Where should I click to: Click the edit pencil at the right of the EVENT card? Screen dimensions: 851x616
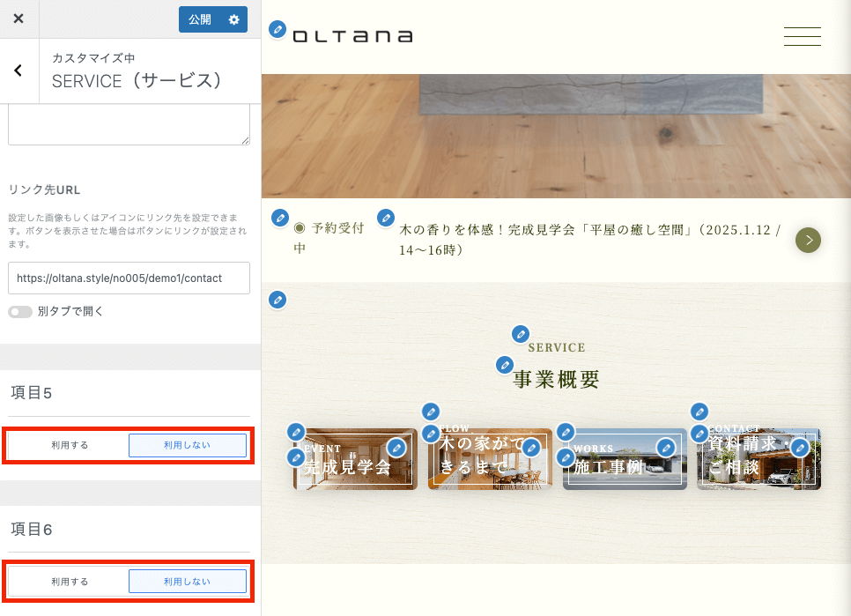[x=396, y=448]
